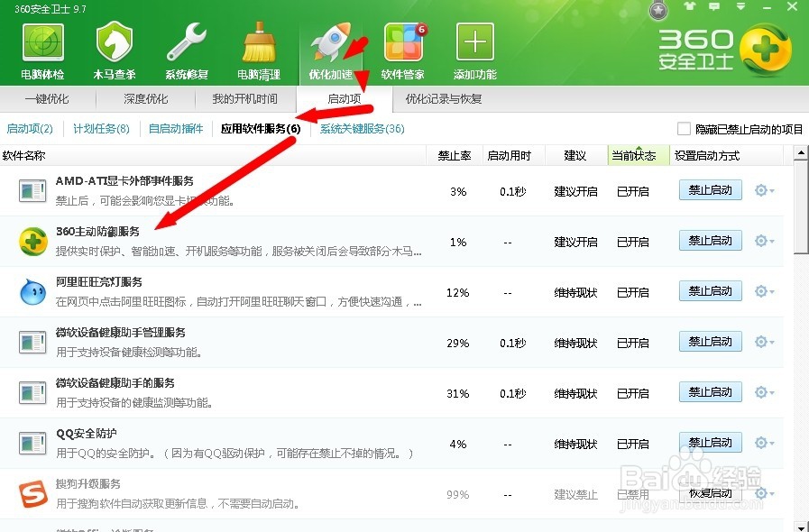Viewport: 809px width, 532px height.
Task: Click the skin shirt icon in title bar
Action: [690, 6]
